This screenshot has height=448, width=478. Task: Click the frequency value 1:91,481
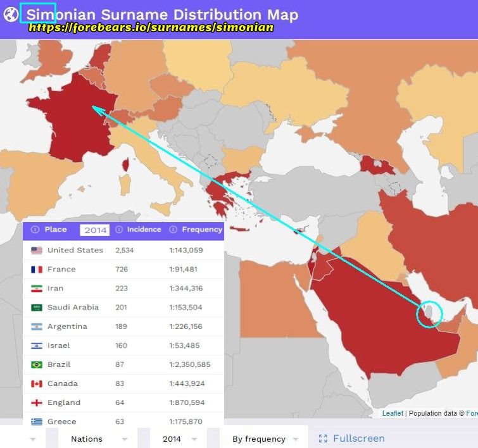pyautogui.click(x=183, y=270)
